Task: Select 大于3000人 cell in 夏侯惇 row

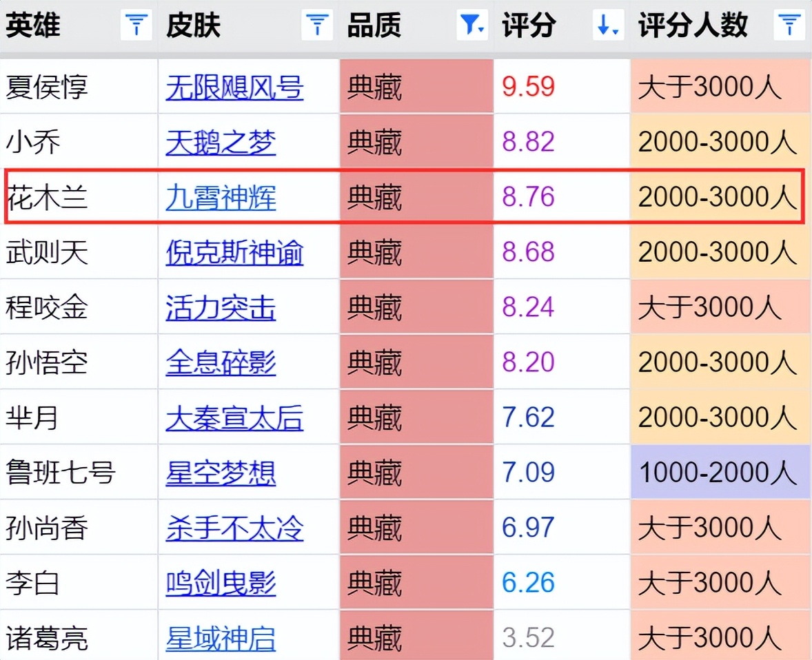Action: pos(721,86)
